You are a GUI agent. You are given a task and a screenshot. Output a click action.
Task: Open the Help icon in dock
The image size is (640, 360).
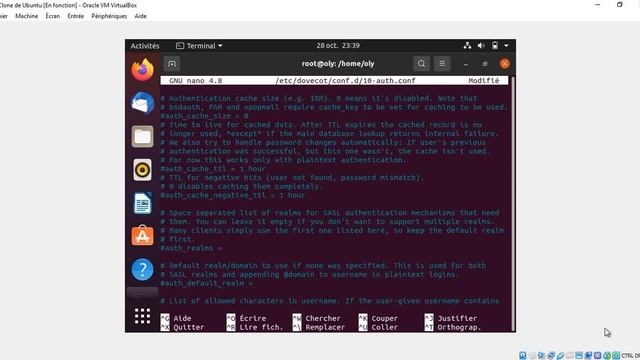(142, 269)
